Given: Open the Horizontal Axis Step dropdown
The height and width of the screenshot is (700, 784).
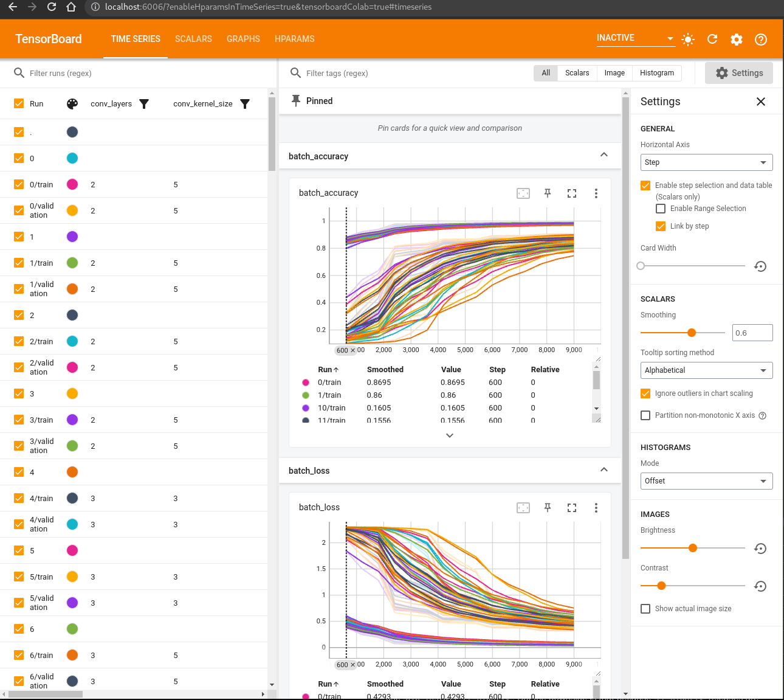Looking at the screenshot, I should [706, 162].
